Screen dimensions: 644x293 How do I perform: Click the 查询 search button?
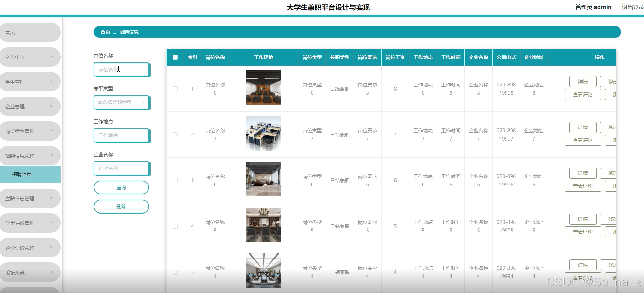[121, 187]
